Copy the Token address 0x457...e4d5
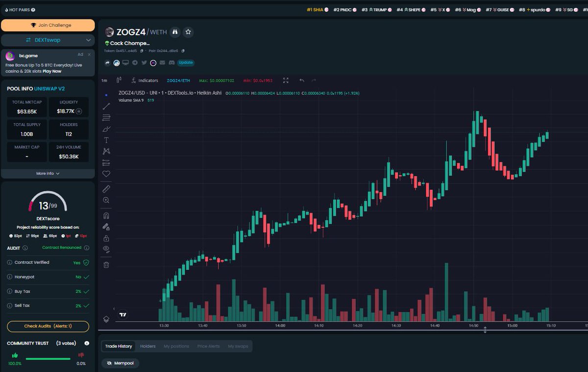 tap(142, 50)
